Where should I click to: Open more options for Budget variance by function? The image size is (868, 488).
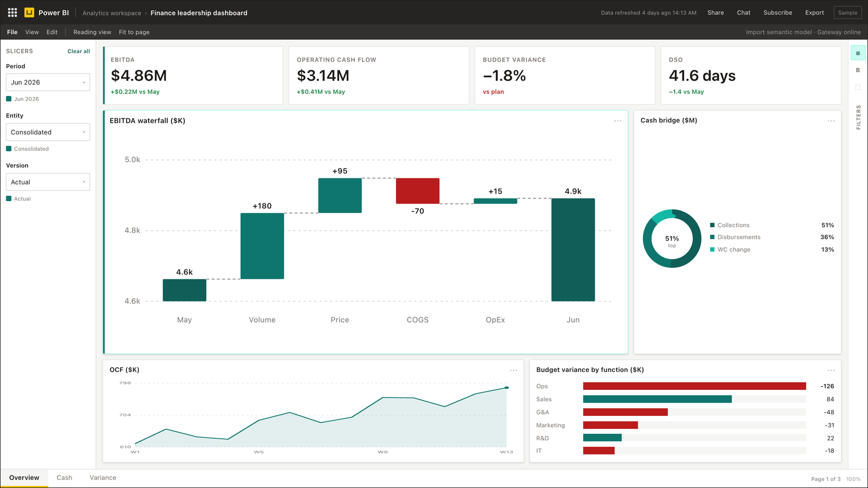tap(831, 370)
